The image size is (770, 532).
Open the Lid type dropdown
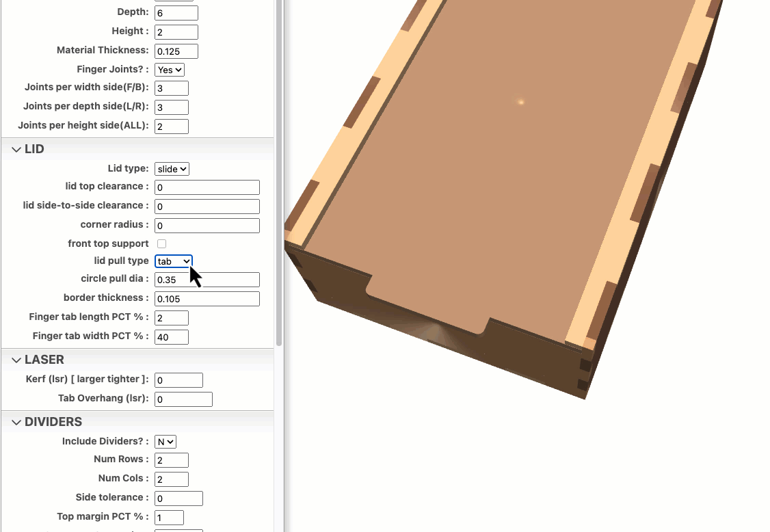(172, 169)
